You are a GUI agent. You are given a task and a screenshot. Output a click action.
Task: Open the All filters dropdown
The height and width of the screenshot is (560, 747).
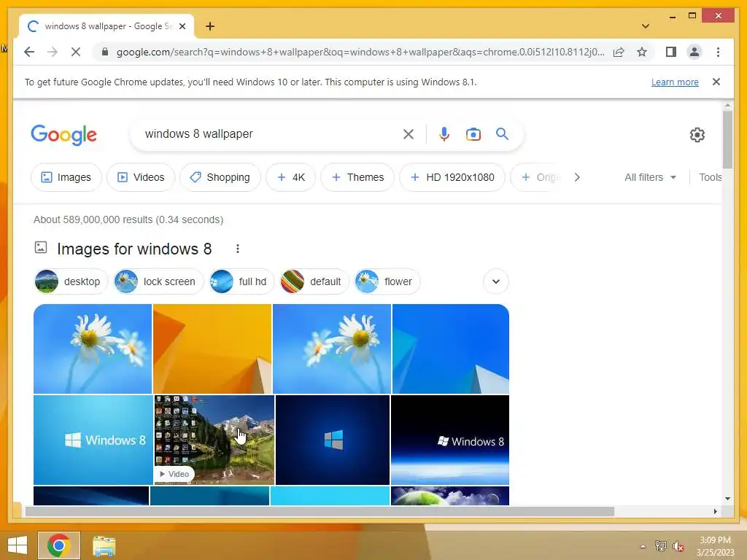click(x=650, y=177)
